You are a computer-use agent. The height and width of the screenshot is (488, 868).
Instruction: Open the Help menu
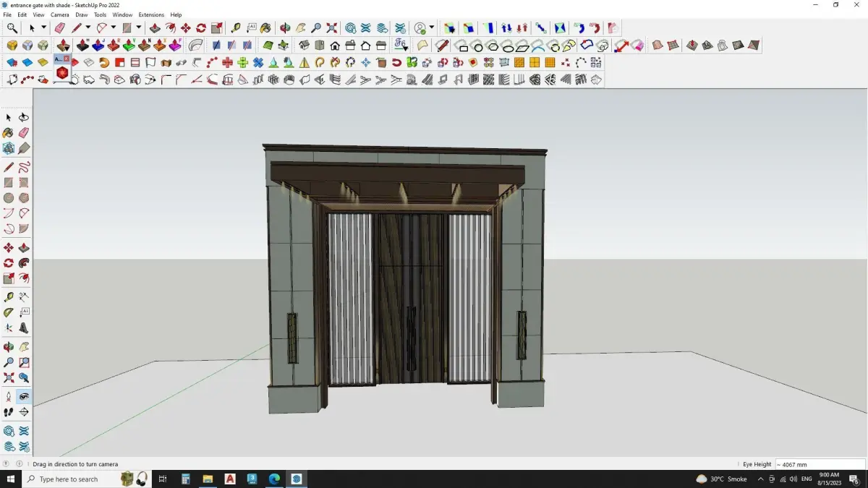click(176, 14)
